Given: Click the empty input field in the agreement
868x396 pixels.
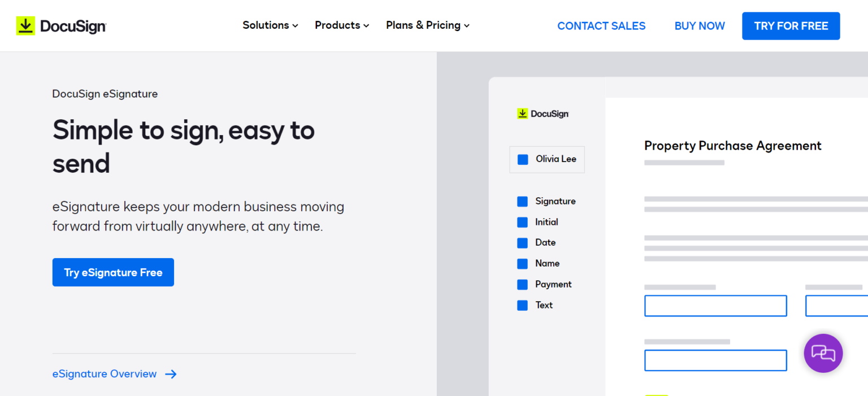Looking at the screenshot, I should pos(715,306).
